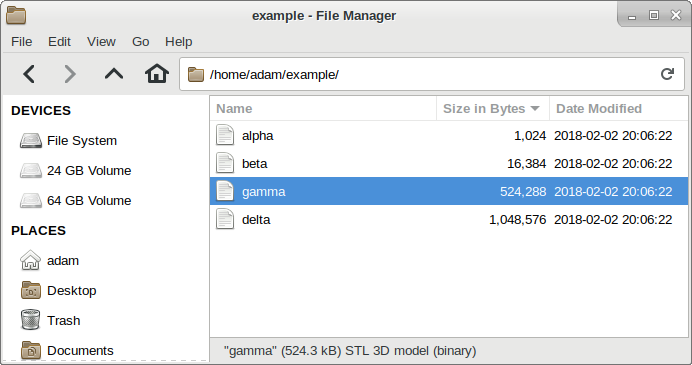
Task: Reload the current folder
Action: 667,74
